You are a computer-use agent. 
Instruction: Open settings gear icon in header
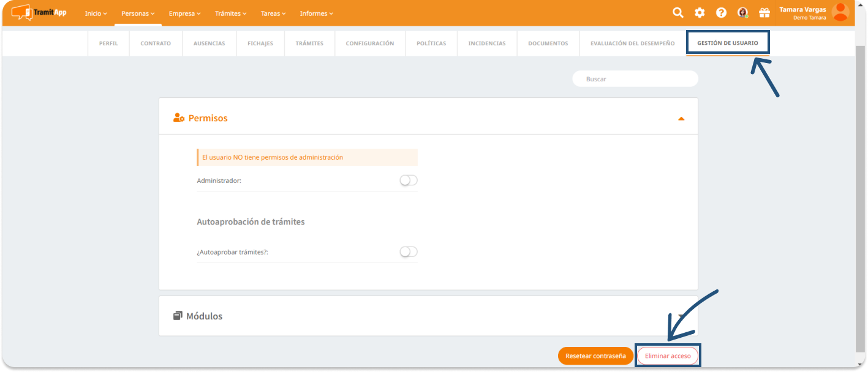(x=700, y=13)
